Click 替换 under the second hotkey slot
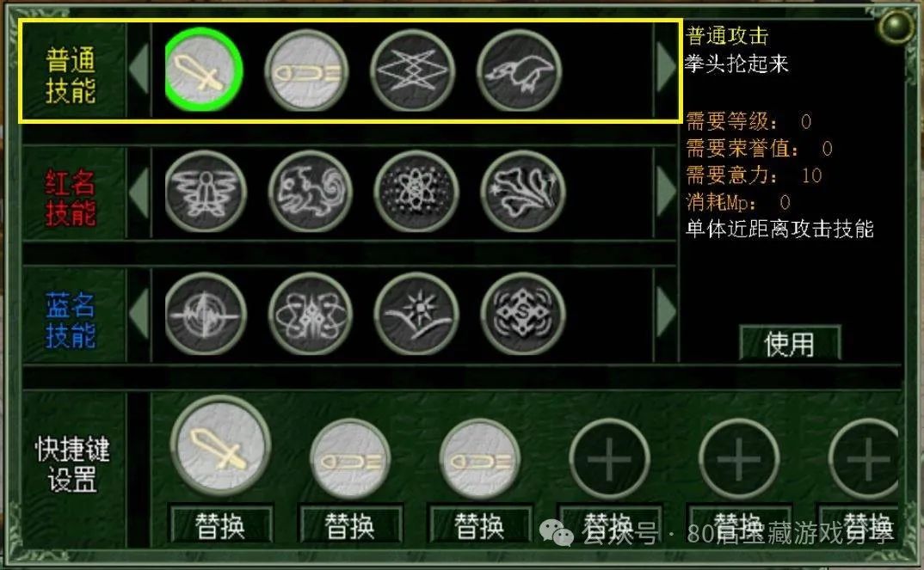The height and width of the screenshot is (570, 924). (350, 524)
